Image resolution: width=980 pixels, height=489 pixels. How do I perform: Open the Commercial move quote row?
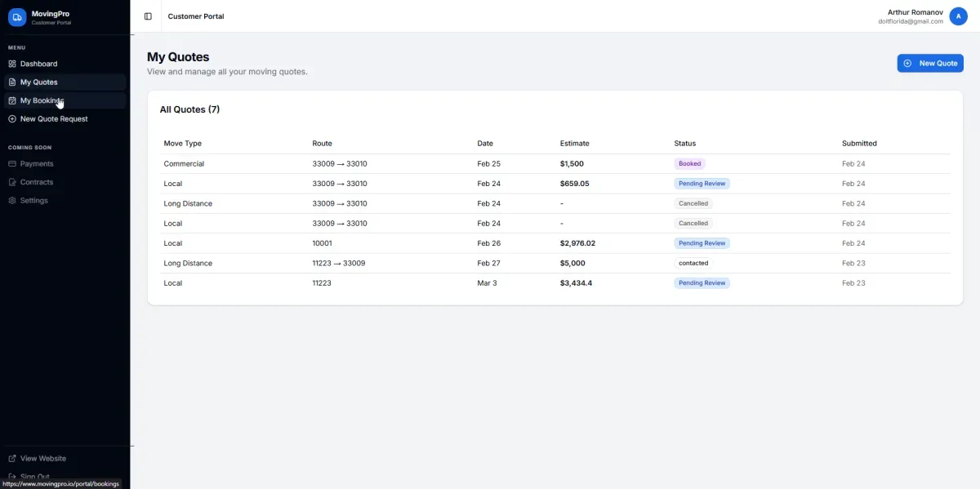pyautogui.click(x=184, y=164)
